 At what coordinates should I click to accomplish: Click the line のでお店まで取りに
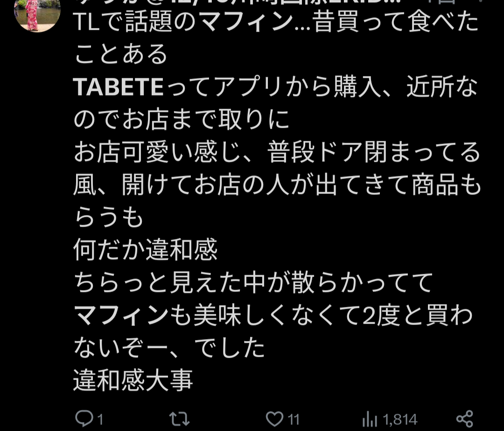click(x=182, y=119)
